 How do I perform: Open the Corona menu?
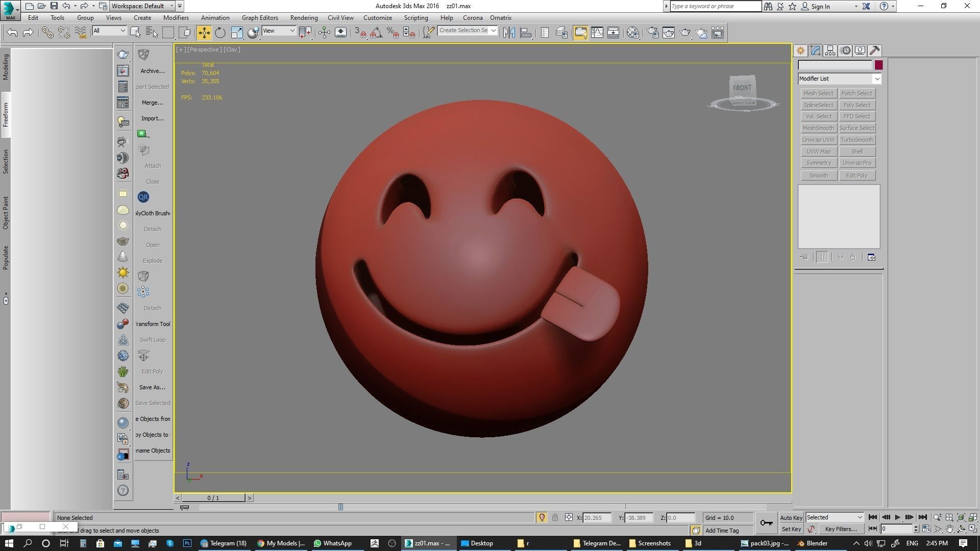pos(473,18)
